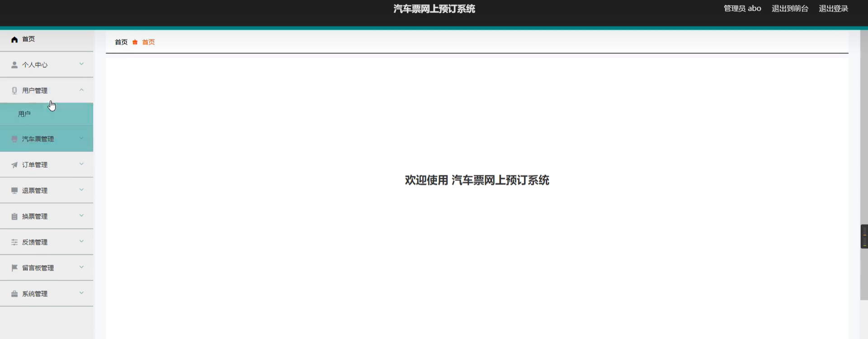
Task: Open the 留言板管理 menu
Action: coord(47,268)
